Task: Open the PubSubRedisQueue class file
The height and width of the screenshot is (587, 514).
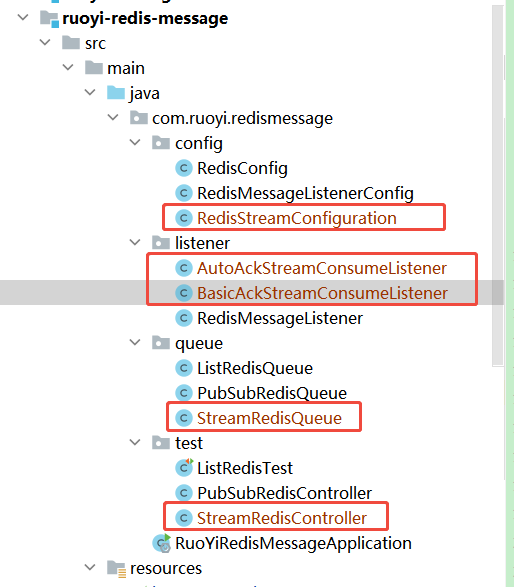Action: (x=272, y=393)
